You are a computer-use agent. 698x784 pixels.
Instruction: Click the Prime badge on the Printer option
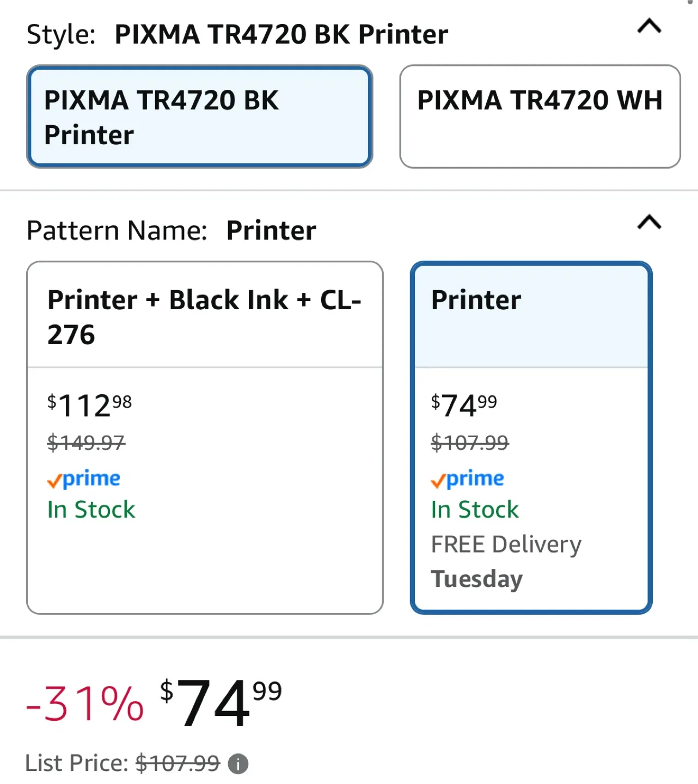pyautogui.click(x=466, y=479)
